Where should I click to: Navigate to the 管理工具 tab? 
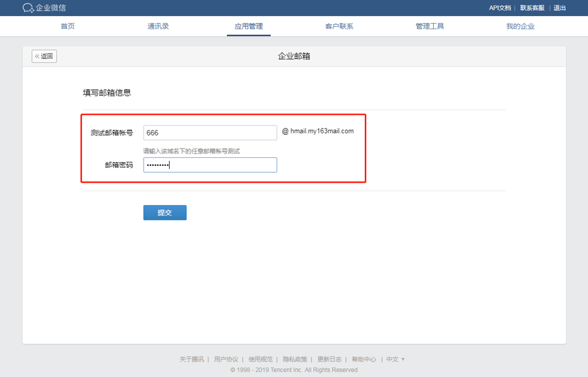(x=430, y=26)
